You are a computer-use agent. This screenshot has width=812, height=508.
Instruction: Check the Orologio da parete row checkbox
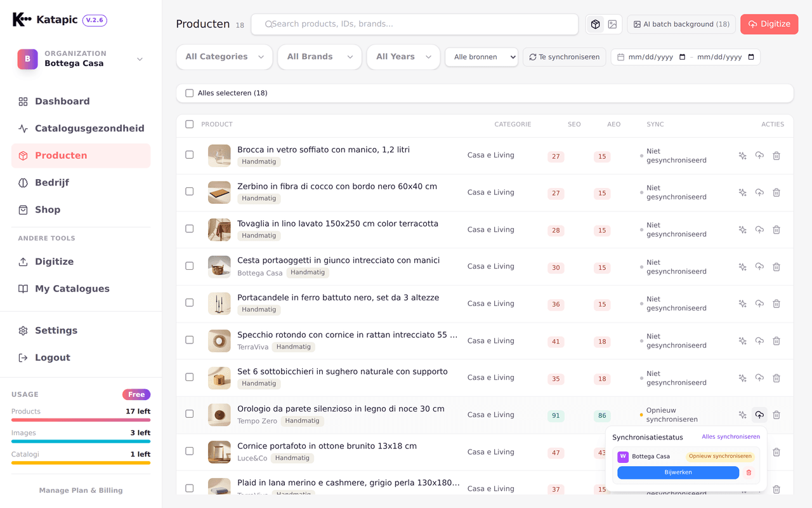click(189, 414)
